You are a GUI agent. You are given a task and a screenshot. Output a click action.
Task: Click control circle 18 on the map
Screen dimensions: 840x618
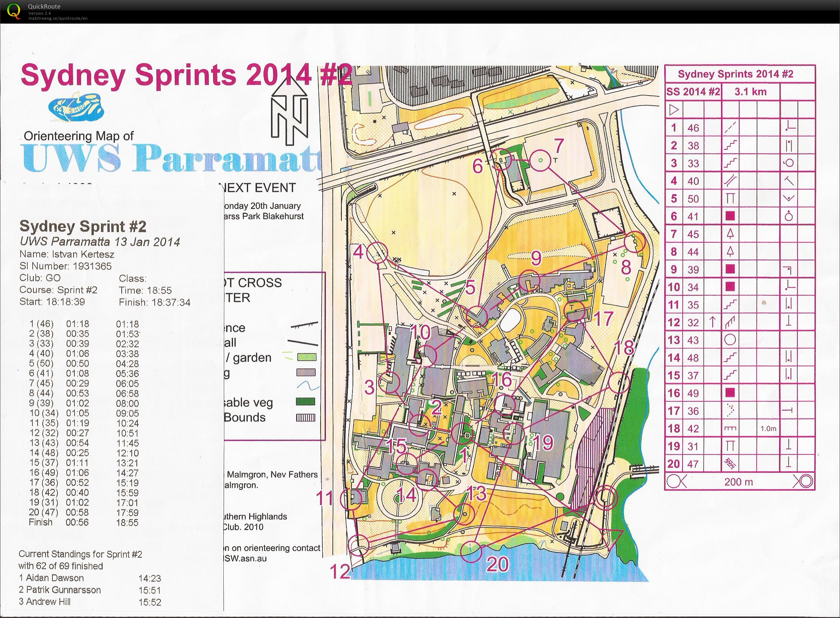(619, 383)
